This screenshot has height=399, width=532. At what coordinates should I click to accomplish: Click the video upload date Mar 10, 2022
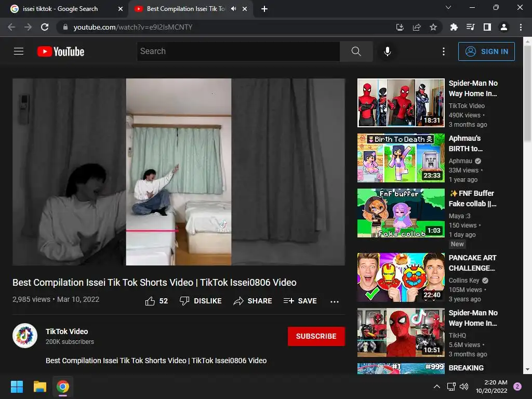[x=78, y=299]
